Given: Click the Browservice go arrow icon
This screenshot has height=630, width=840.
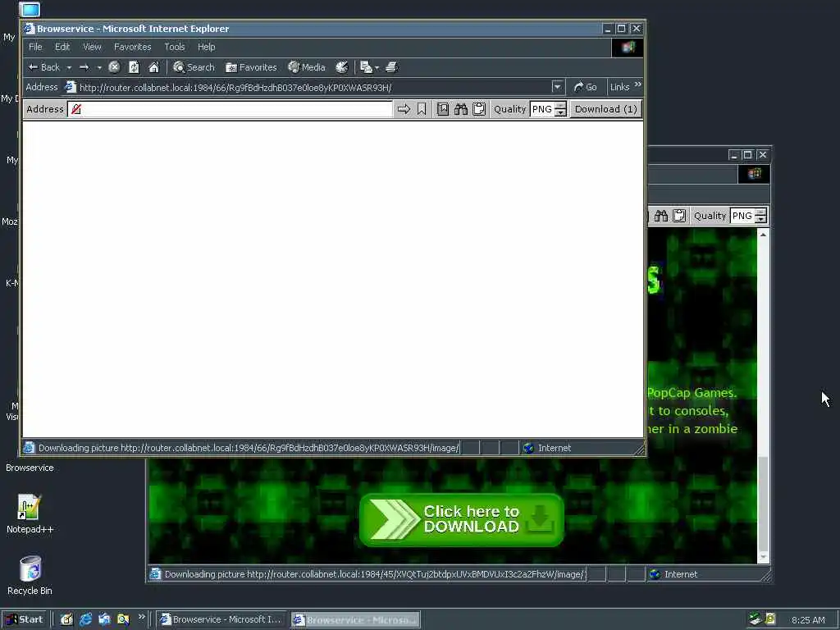Looking at the screenshot, I should coord(404,109).
